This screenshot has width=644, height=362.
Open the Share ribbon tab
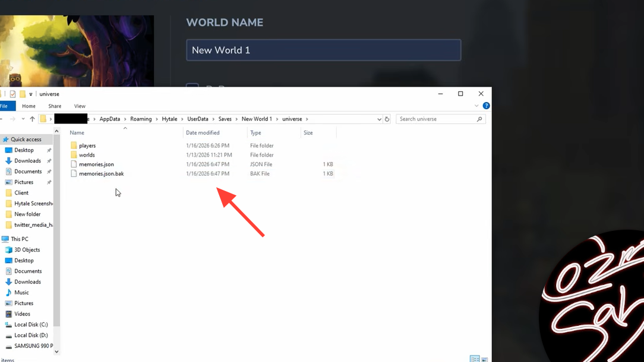point(55,106)
